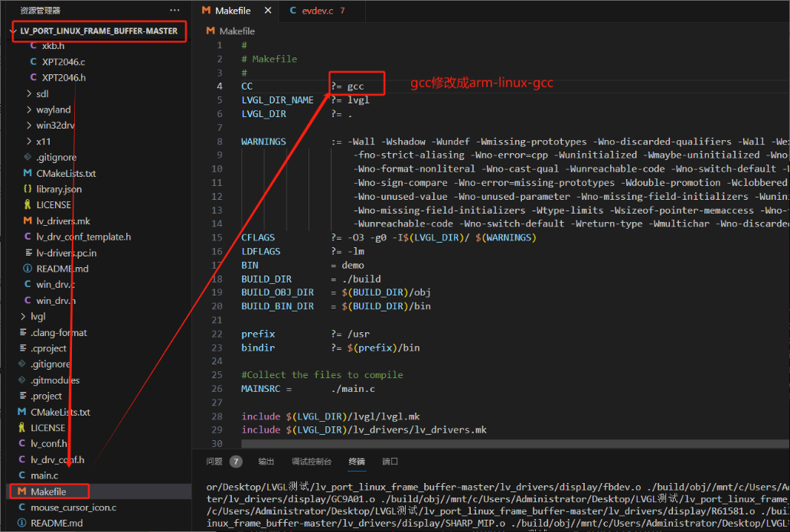
Task: Open lv-drivers.pc.in file
Action: pyautogui.click(x=67, y=253)
